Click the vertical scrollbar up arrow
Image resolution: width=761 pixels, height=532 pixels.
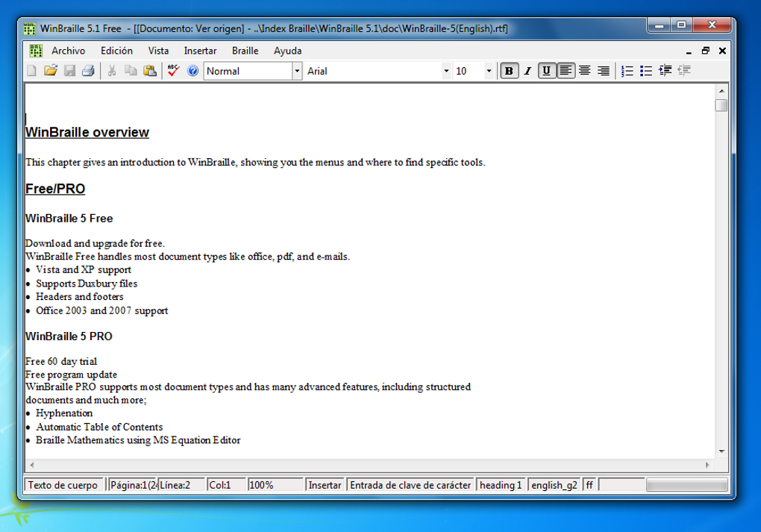721,91
